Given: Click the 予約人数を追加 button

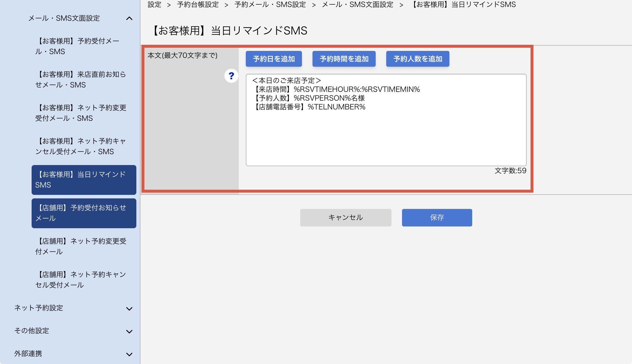Looking at the screenshot, I should point(418,59).
